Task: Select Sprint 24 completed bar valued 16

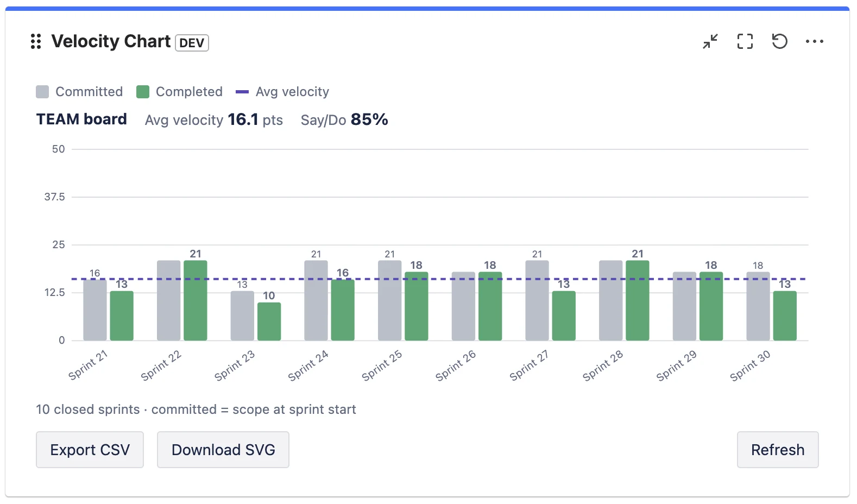Action: click(x=343, y=310)
